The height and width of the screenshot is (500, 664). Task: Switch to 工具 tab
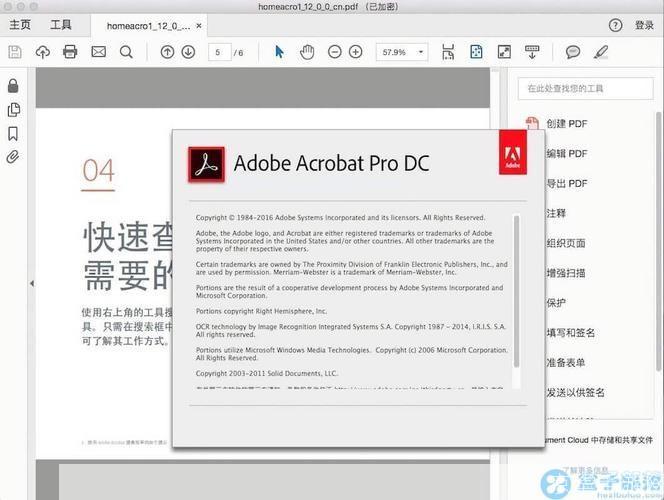(61, 25)
